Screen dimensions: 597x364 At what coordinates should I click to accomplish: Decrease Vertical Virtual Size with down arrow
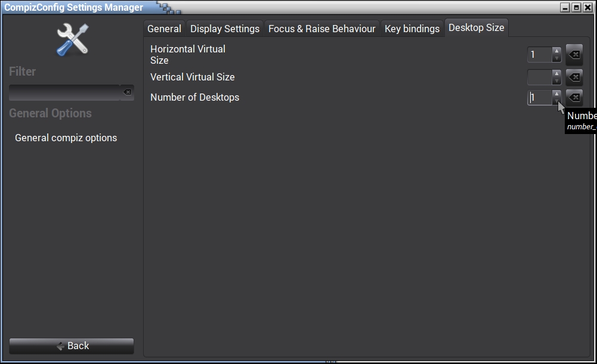click(x=556, y=80)
